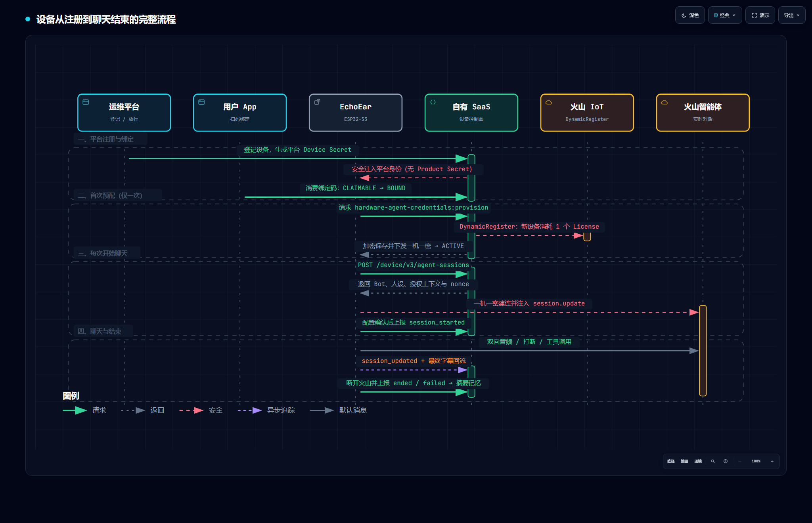The height and width of the screenshot is (523, 812).
Task: Toggle the 路径 path option
Action: 671,461
